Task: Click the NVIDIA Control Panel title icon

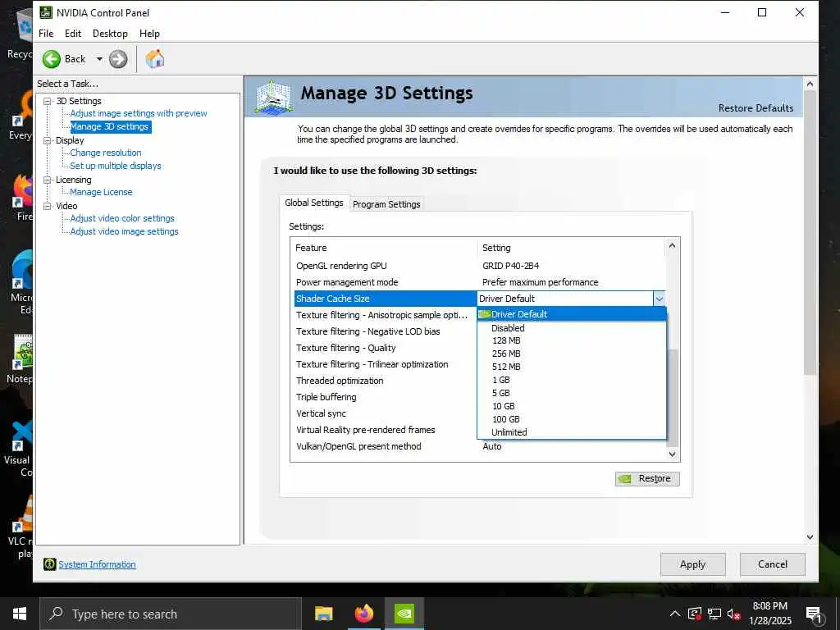Action: 46,12
